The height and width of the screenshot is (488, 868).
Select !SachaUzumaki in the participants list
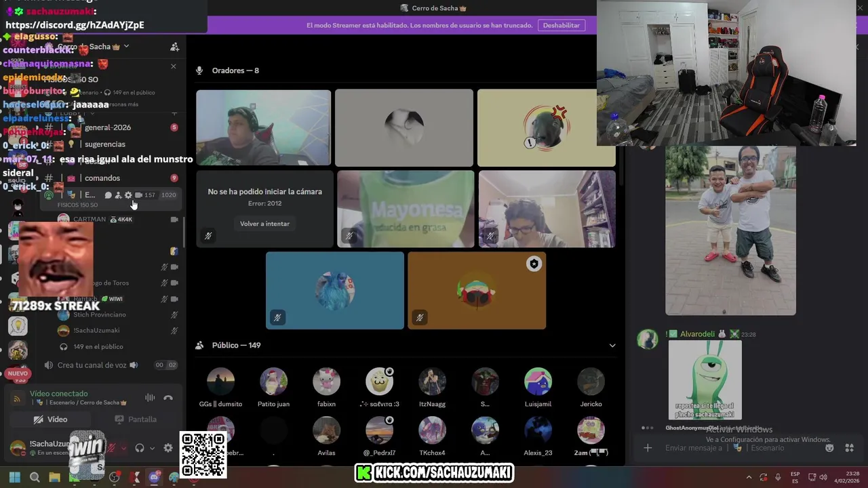[x=115, y=331]
